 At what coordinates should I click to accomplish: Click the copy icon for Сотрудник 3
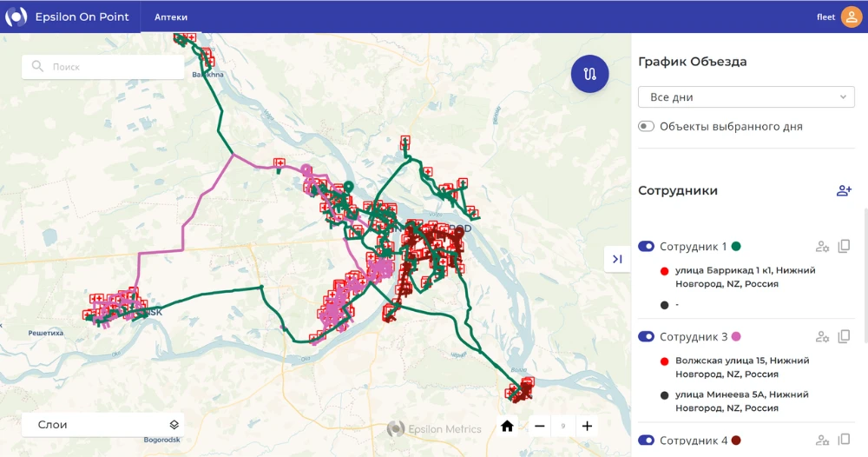(x=844, y=337)
